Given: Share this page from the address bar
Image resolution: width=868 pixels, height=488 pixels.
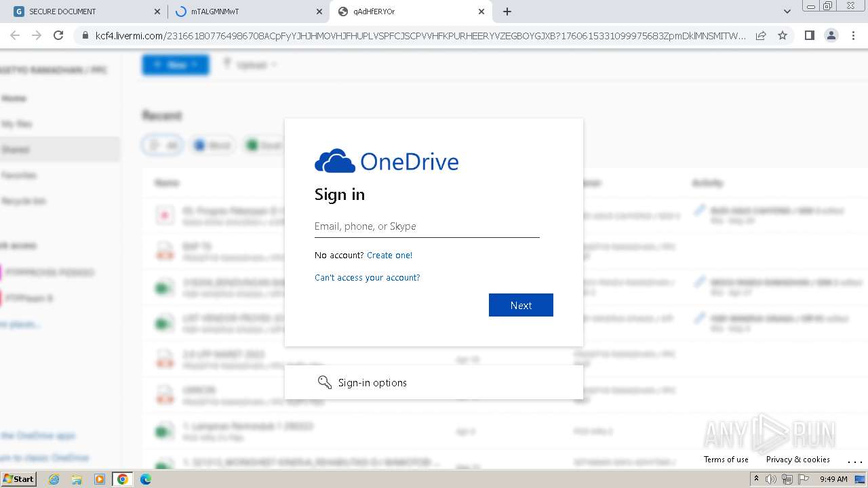Looking at the screenshot, I should point(761,36).
